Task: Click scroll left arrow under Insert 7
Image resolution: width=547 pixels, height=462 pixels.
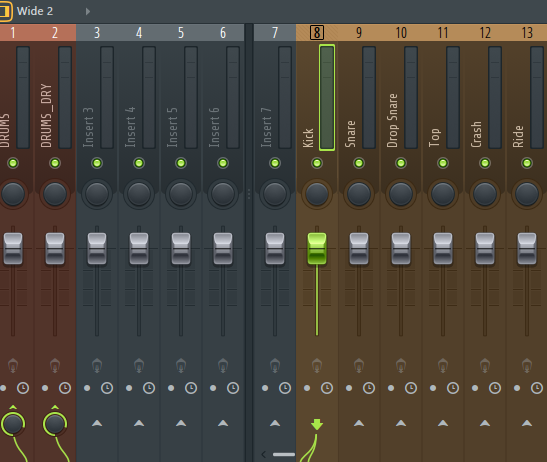Action: pos(264,454)
